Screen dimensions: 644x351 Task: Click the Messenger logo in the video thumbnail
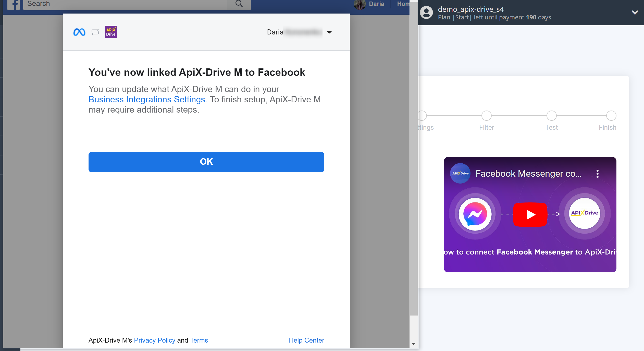pyautogui.click(x=475, y=214)
